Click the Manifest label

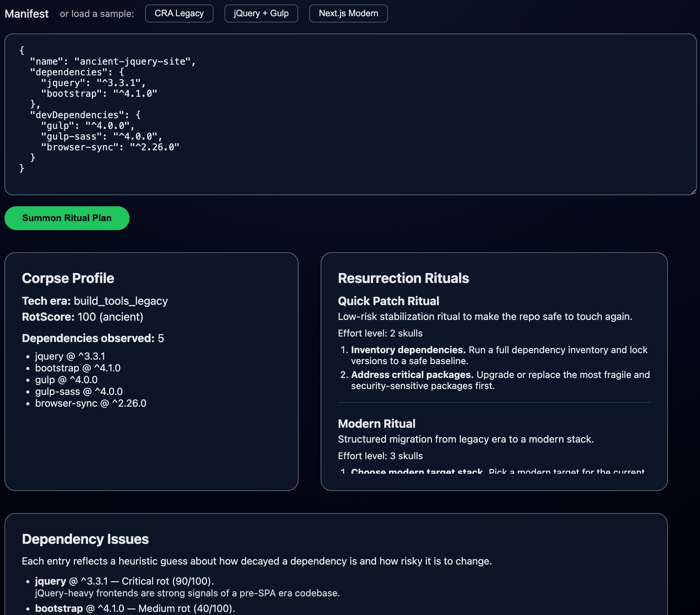27,14
